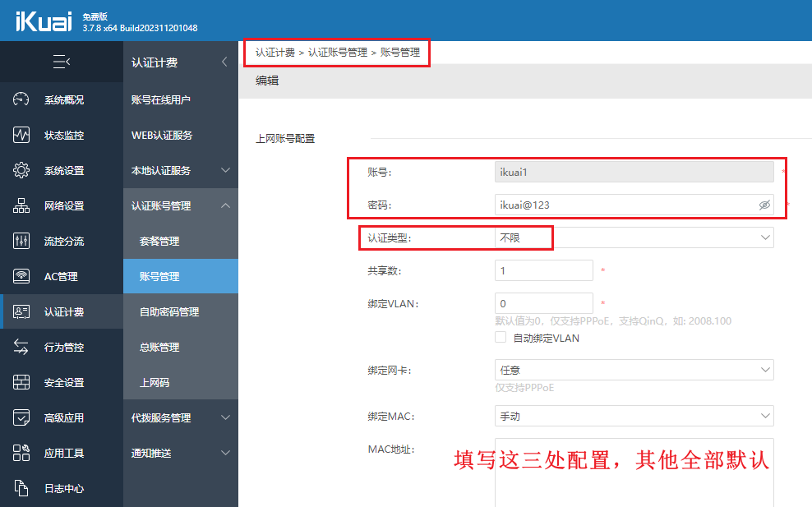Click 认证计费 in the breadcrumb

click(275, 53)
